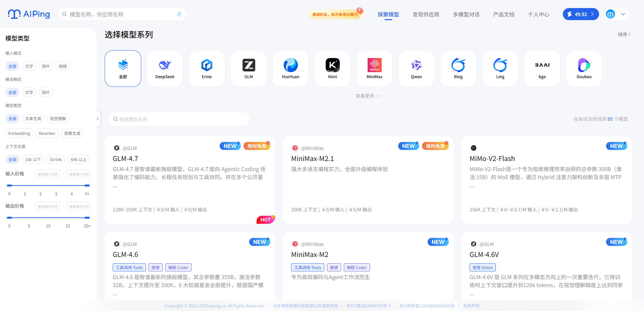Click GLM provider icon on GLM-4.7 card
This screenshot has height=311, width=644.
click(x=117, y=148)
